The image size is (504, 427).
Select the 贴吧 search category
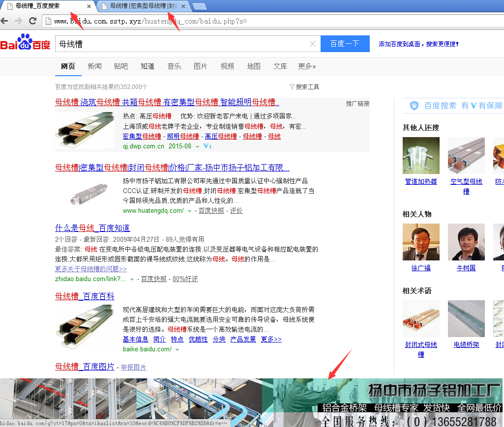[x=121, y=66]
